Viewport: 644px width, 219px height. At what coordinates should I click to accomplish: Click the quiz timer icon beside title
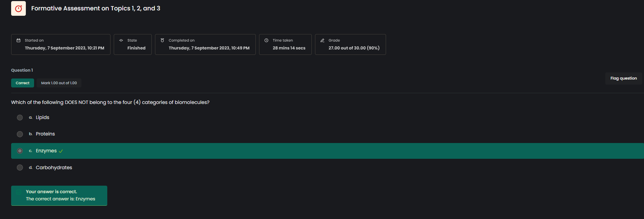tap(18, 8)
